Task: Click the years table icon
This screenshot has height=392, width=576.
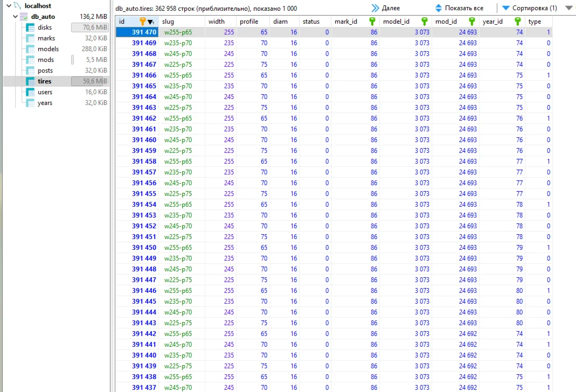Action: pyautogui.click(x=30, y=103)
